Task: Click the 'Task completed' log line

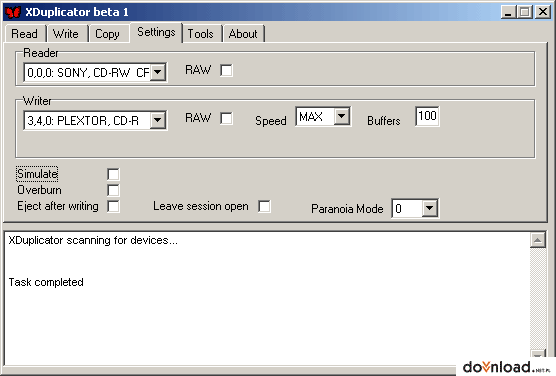Action: coord(46,282)
